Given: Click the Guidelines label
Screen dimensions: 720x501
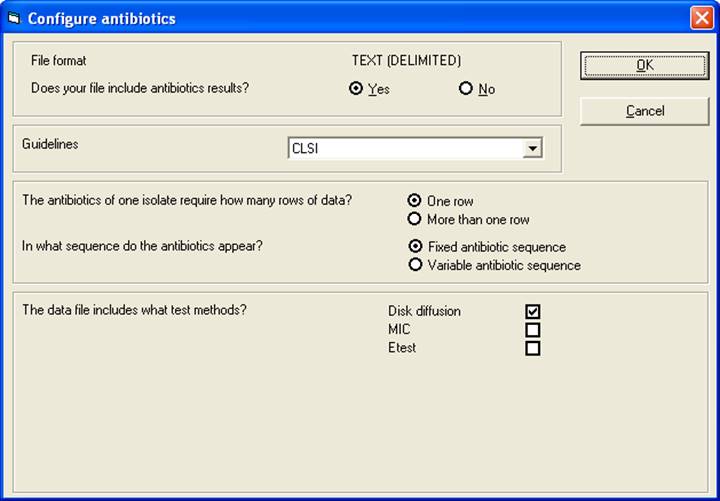Looking at the screenshot, I should click(x=50, y=144).
